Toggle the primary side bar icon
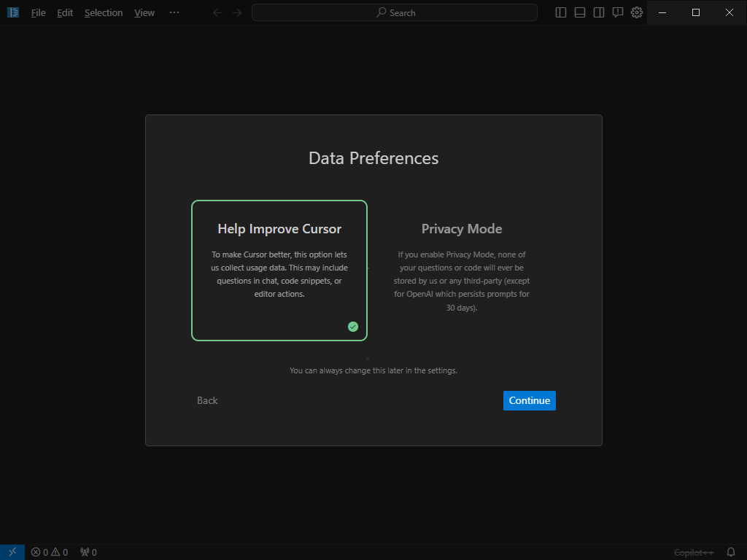This screenshot has width=747, height=560. 561,13
